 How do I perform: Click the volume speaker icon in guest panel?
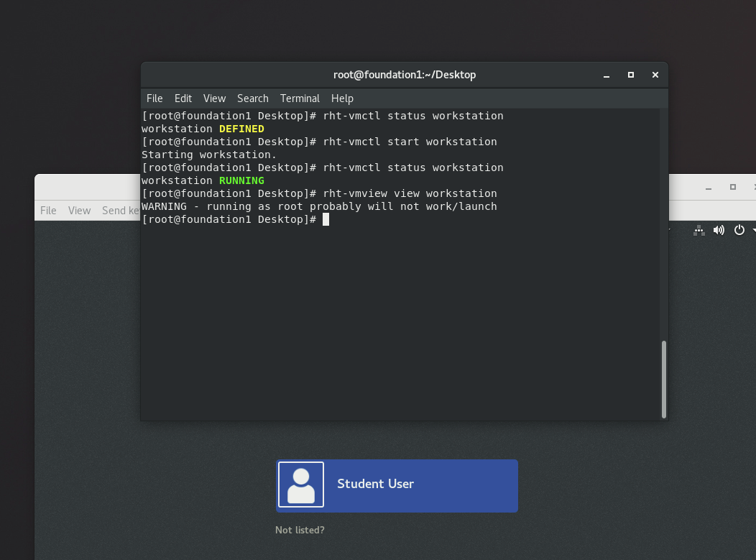pos(719,230)
